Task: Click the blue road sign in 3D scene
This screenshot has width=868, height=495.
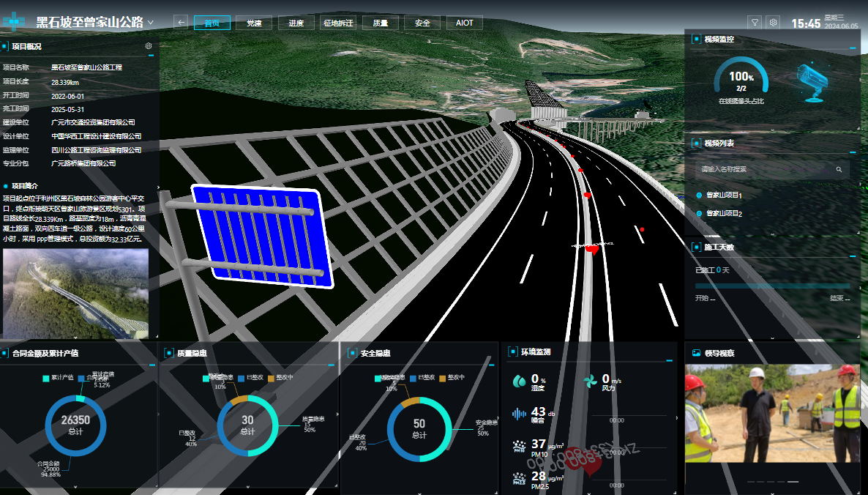Action: click(x=262, y=237)
